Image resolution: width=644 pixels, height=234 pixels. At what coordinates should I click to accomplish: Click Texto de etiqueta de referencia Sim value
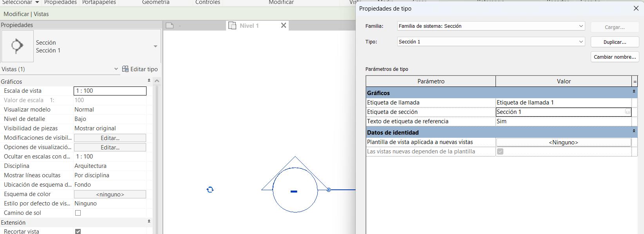(564, 121)
